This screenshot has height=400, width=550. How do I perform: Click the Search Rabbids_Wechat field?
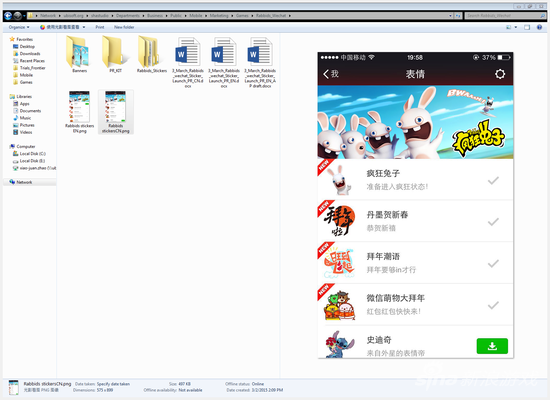point(505,15)
